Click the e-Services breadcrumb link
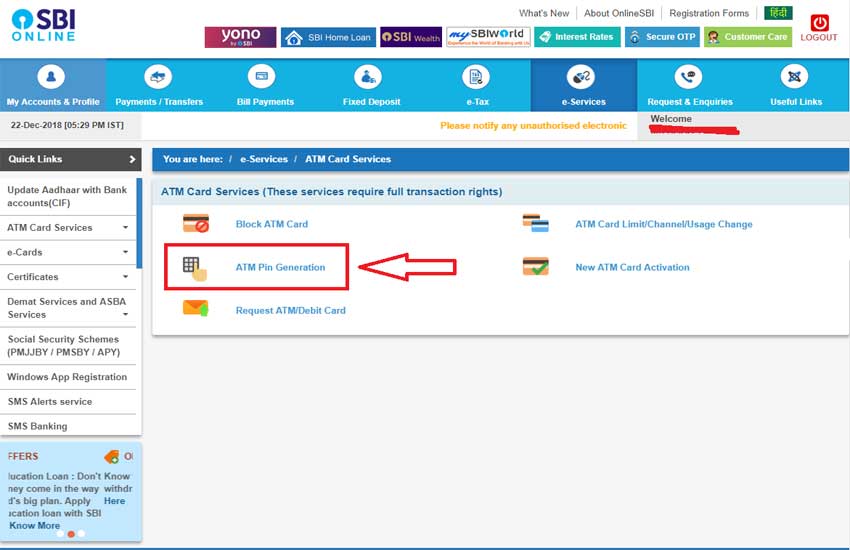 pyautogui.click(x=264, y=159)
